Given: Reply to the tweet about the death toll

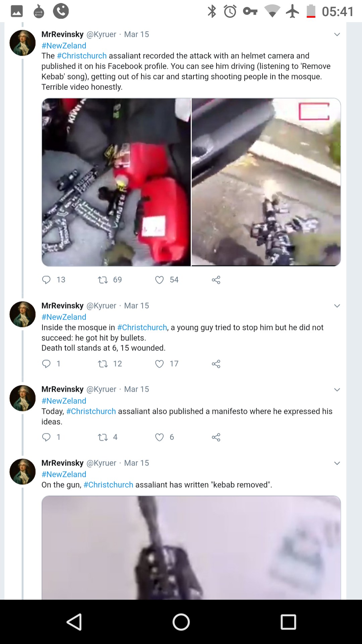Looking at the screenshot, I should point(46,364).
